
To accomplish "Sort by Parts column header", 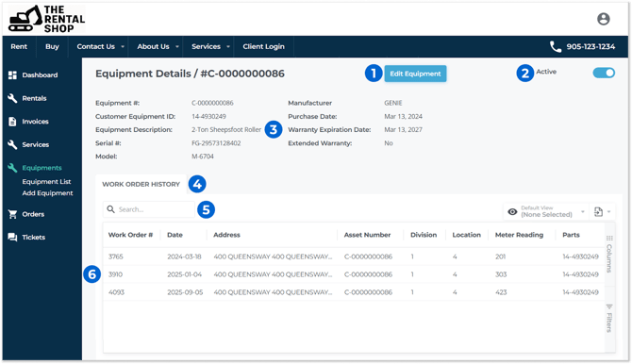I will tap(571, 235).
